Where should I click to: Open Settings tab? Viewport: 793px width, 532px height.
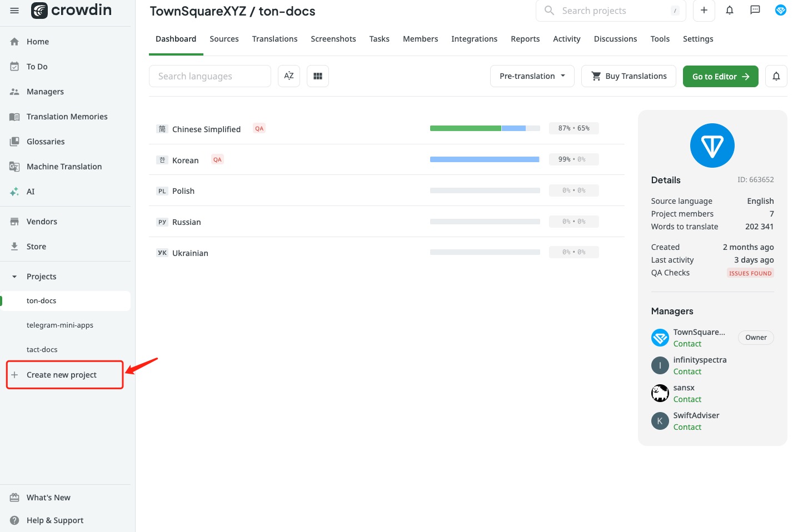(x=698, y=39)
